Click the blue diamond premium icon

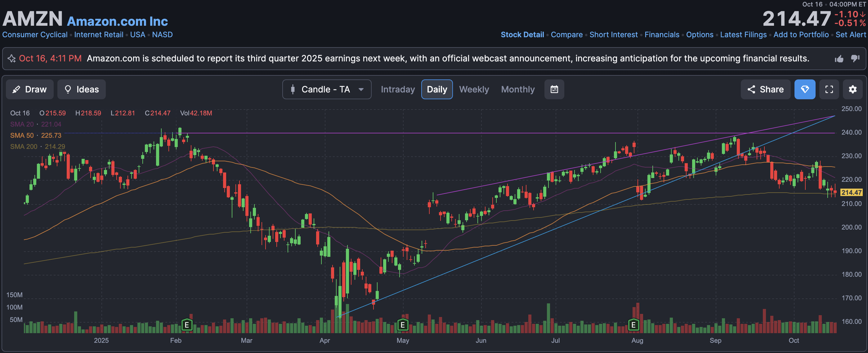(x=805, y=89)
